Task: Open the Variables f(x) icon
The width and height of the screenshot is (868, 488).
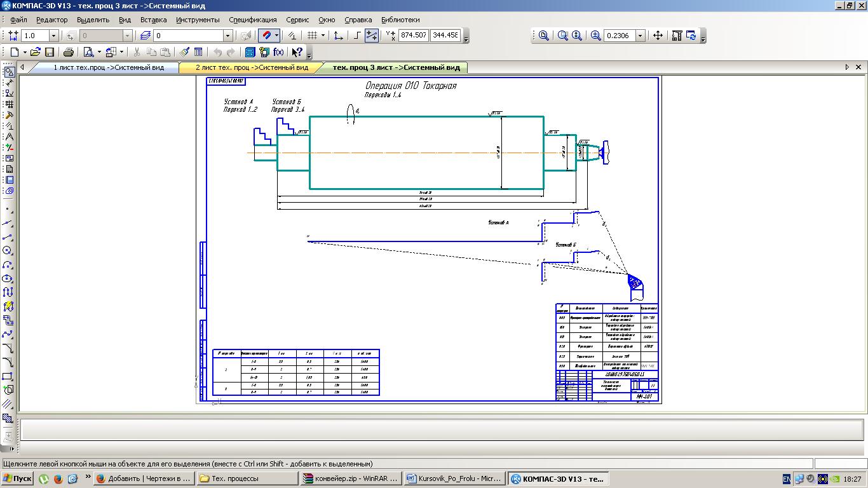Action: click(x=278, y=52)
